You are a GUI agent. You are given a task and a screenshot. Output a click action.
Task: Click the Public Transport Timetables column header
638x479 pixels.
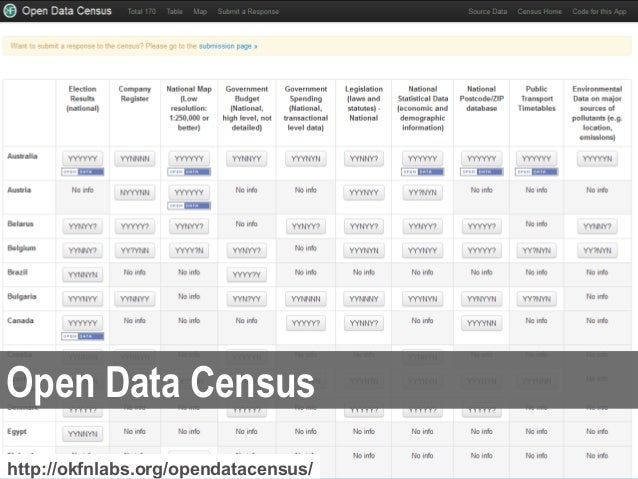(x=536, y=98)
